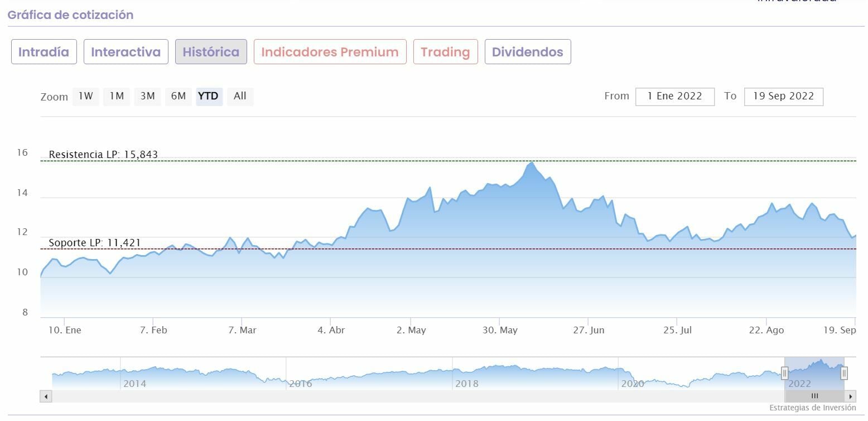Select the YTD zoom button
868x421 pixels.
pyautogui.click(x=209, y=96)
